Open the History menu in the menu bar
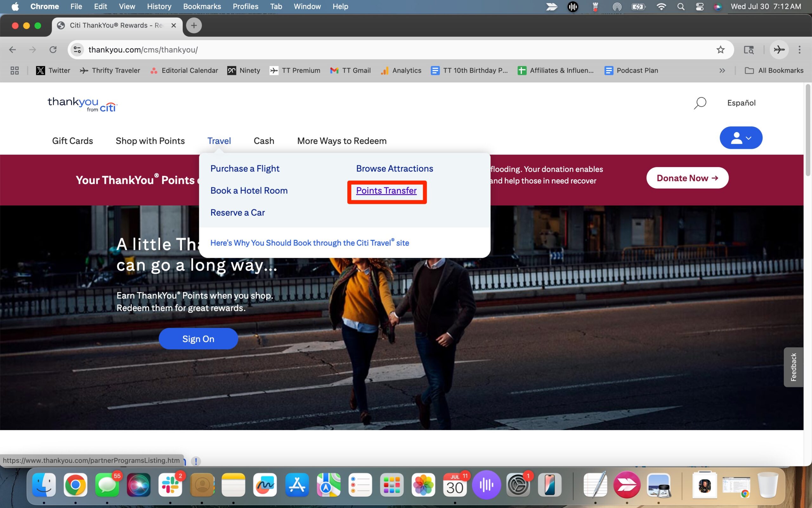 point(159,6)
